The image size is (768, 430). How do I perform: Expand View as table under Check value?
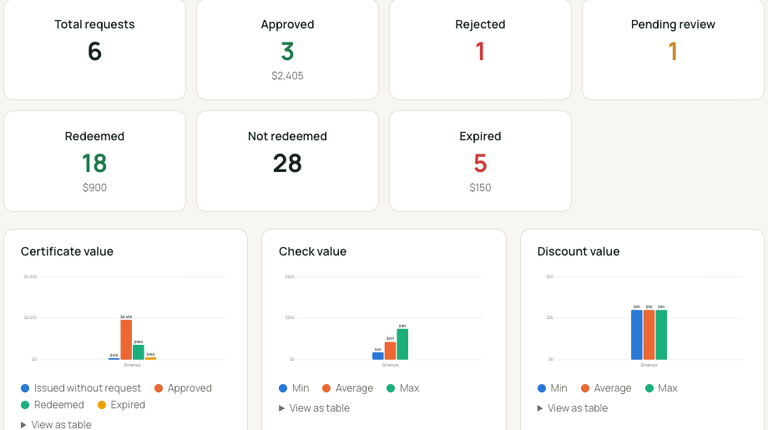(x=314, y=408)
